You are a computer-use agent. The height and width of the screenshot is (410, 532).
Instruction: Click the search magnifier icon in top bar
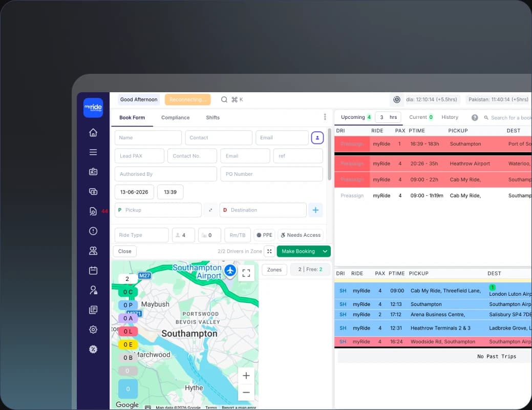tap(224, 99)
